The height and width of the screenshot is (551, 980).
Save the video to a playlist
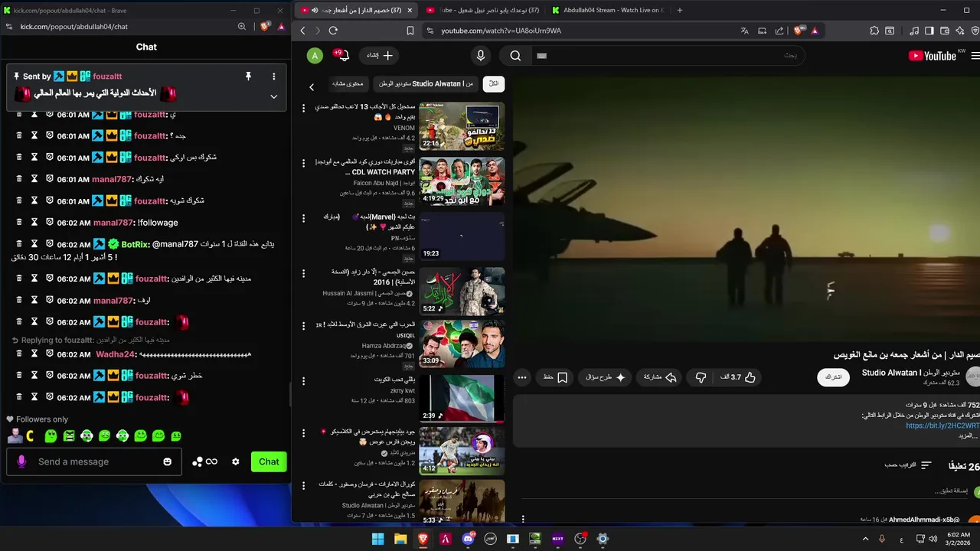click(556, 377)
